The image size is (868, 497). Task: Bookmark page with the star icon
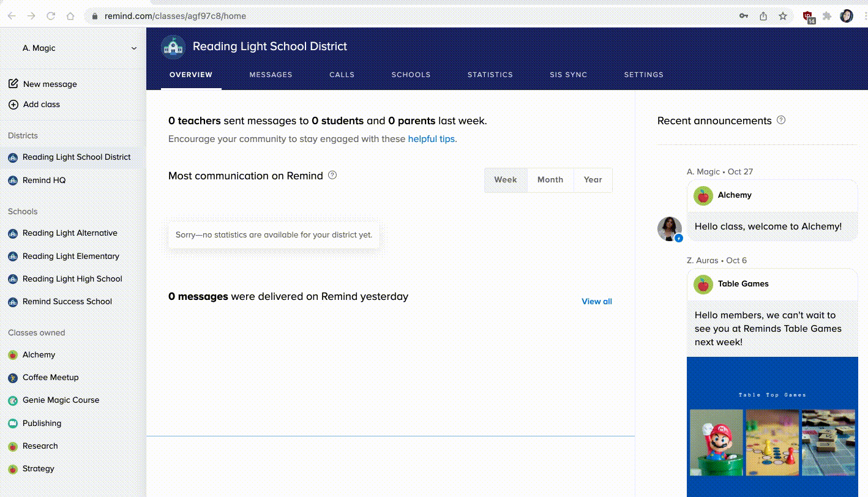pos(783,16)
